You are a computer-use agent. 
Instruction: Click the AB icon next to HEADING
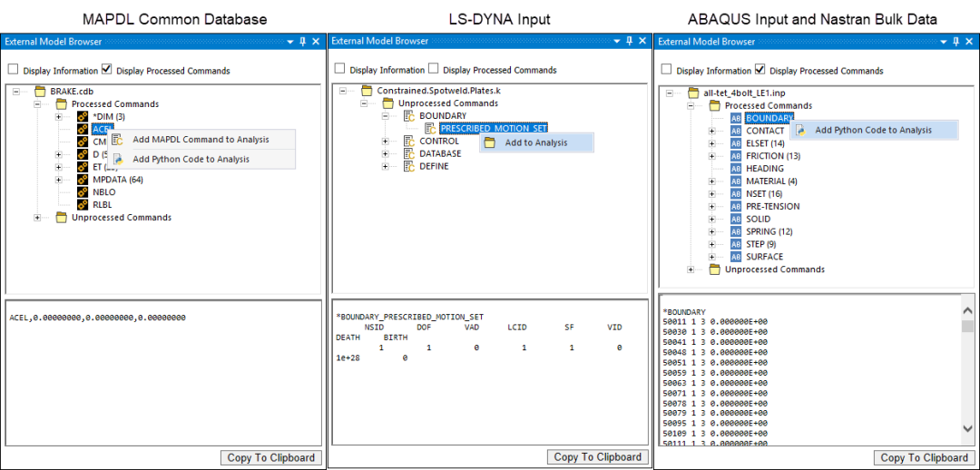(736, 169)
